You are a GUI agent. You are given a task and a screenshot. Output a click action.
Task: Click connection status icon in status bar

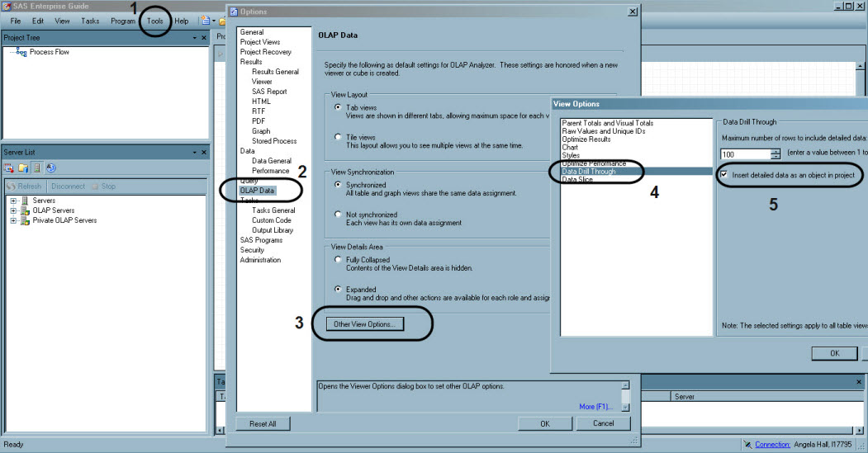tap(747, 444)
